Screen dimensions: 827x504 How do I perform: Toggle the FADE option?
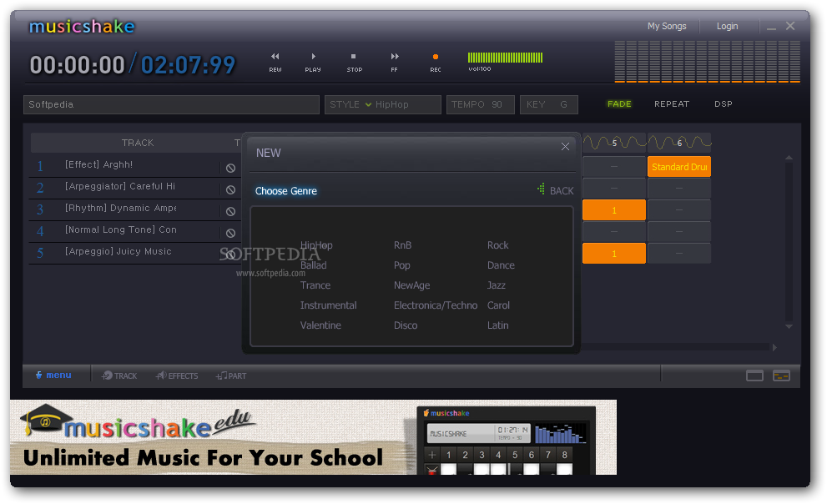tap(619, 103)
